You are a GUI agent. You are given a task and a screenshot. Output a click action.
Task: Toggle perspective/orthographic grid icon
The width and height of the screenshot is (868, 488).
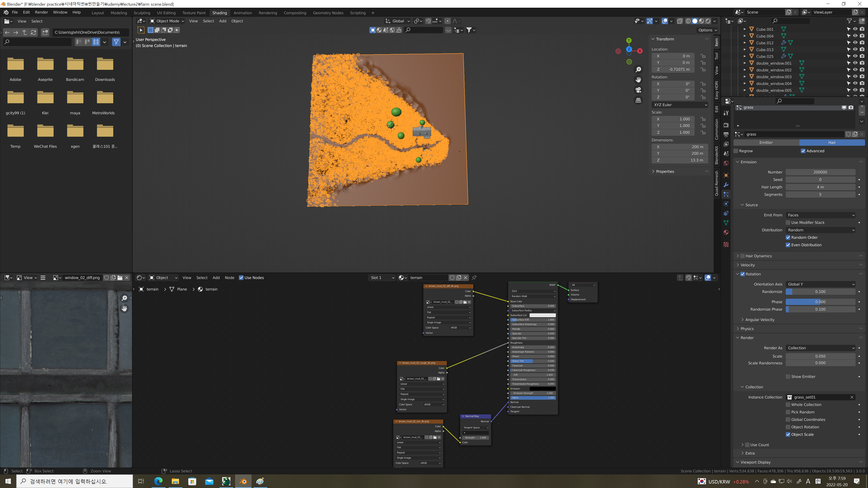[638, 100]
